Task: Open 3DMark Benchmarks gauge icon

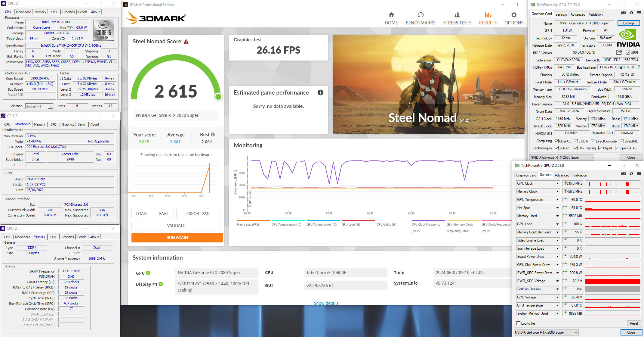Action: pyautogui.click(x=421, y=15)
